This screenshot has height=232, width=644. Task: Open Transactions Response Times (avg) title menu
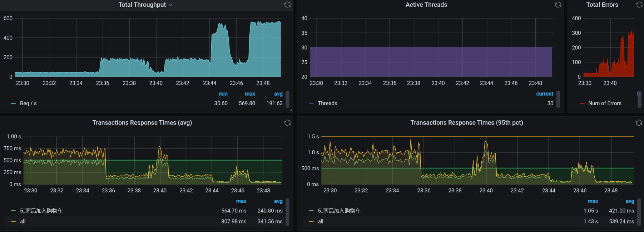[x=142, y=123]
